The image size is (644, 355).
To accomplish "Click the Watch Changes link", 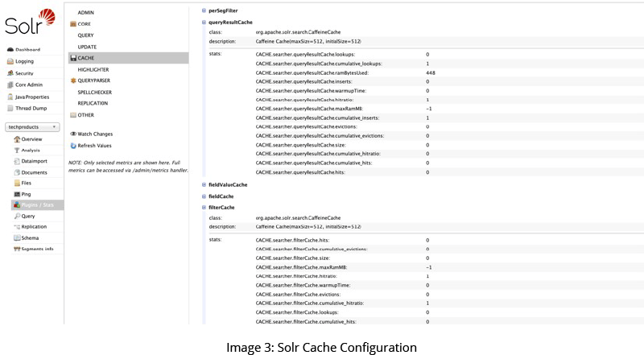I will [x=95, y=134].
